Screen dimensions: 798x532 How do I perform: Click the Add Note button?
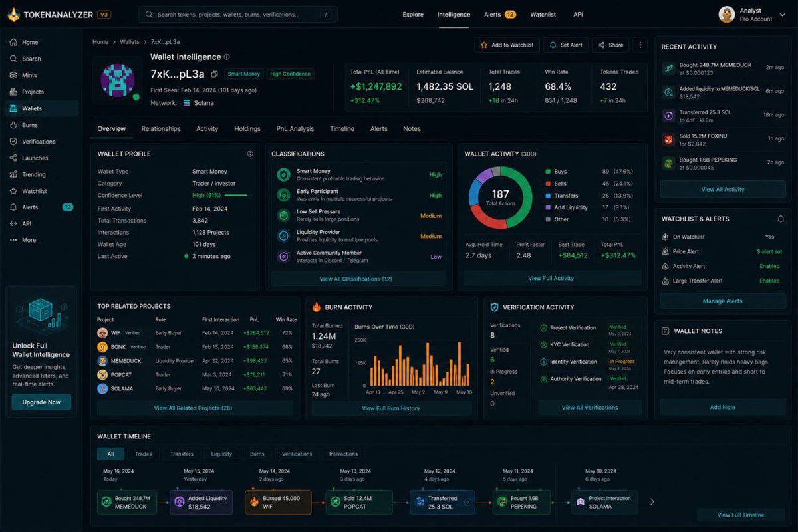tap(723, 407)
